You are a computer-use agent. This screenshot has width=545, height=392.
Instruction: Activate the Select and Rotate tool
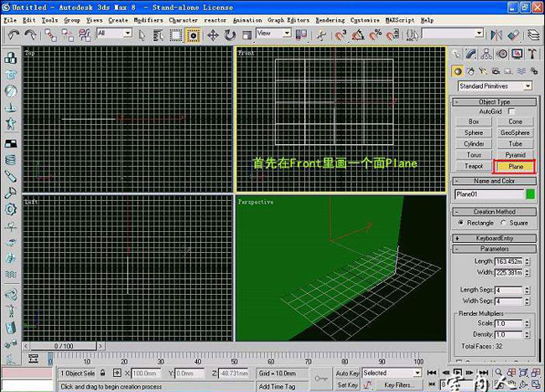230,35
